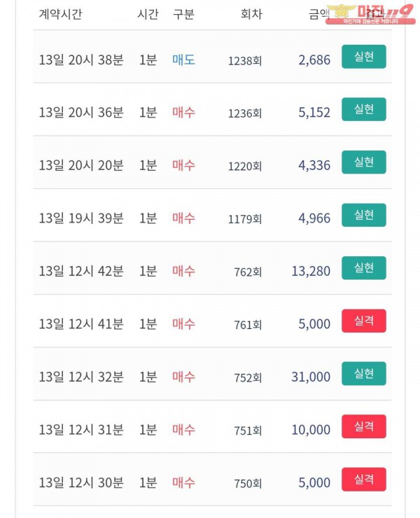Screen dimensions: 420x518
Task: Click the Martin119 logo watermark
Action: pos(370,14)
